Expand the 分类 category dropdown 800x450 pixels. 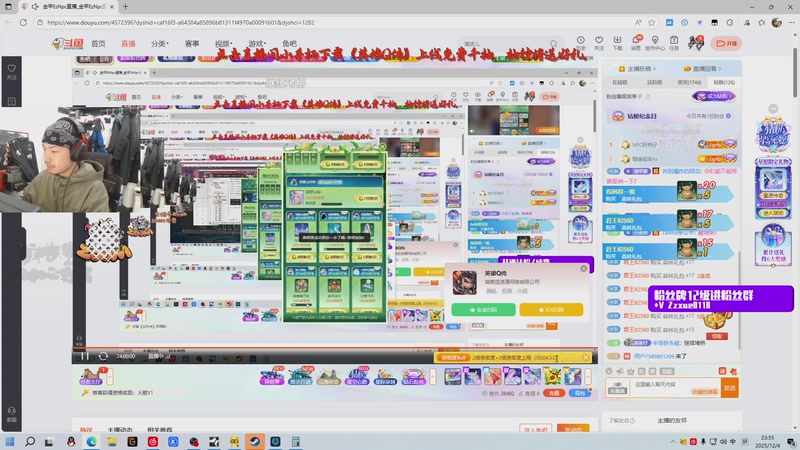coord(160,44)
